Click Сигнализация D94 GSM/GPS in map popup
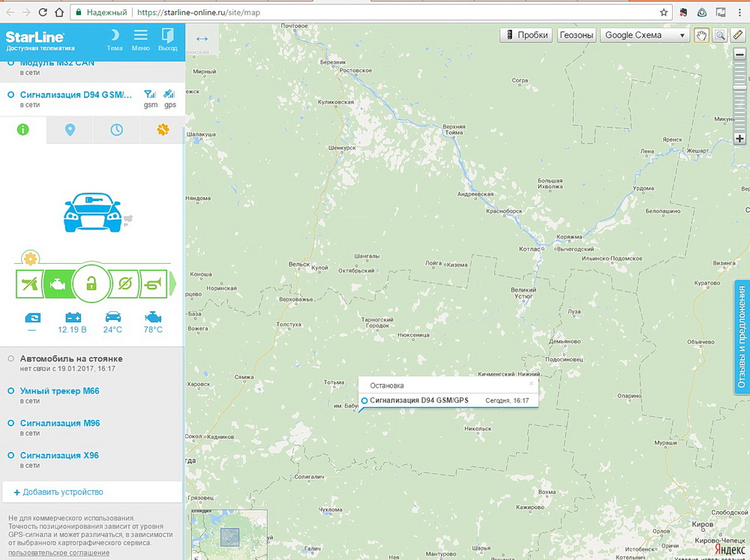 pyautogui.click(x=419, y=400)
